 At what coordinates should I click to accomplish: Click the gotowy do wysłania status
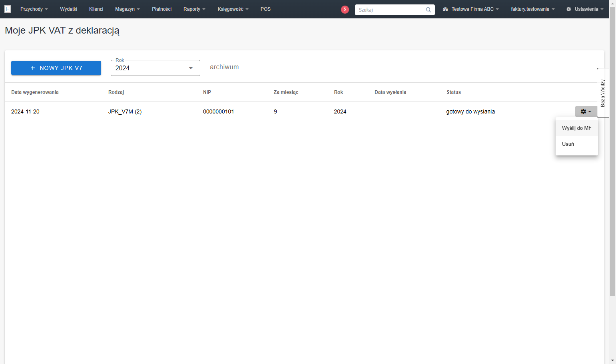[x=470, y=111]
